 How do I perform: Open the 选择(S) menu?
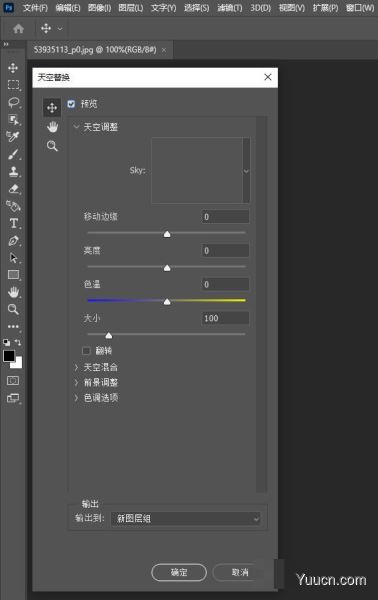pos(196,8)
